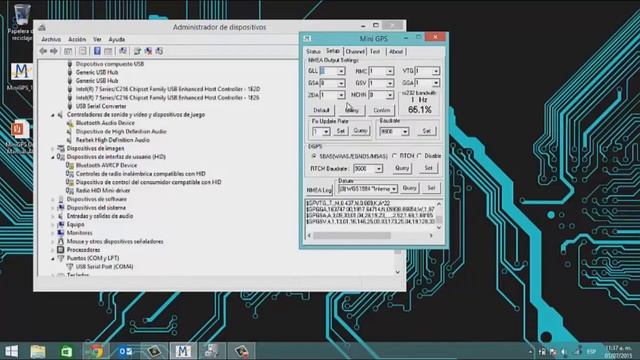Open the Ayuda menu in Device Manager
Viewport: 640px width, 360px height.
[117, 40]
